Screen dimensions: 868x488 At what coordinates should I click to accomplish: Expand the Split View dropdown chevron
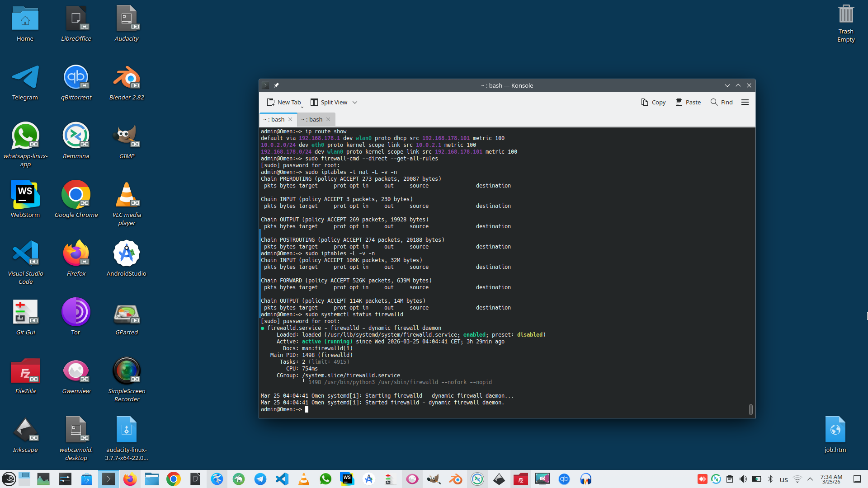(x=355, y=103)
